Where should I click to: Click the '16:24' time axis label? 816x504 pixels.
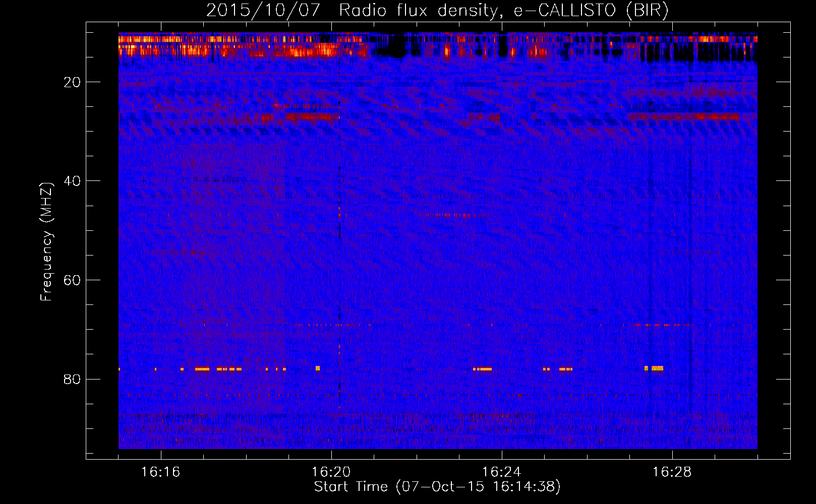[501, 472]
